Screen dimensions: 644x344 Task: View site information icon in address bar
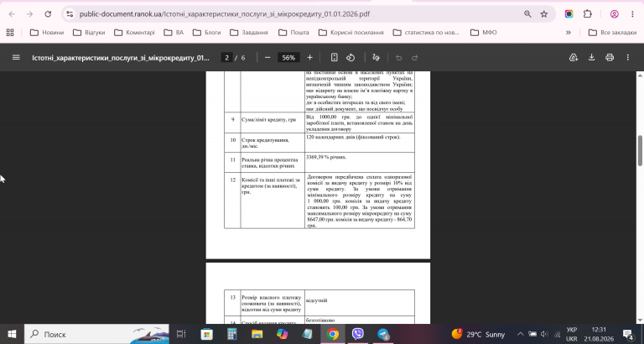[x=70, y=14]
